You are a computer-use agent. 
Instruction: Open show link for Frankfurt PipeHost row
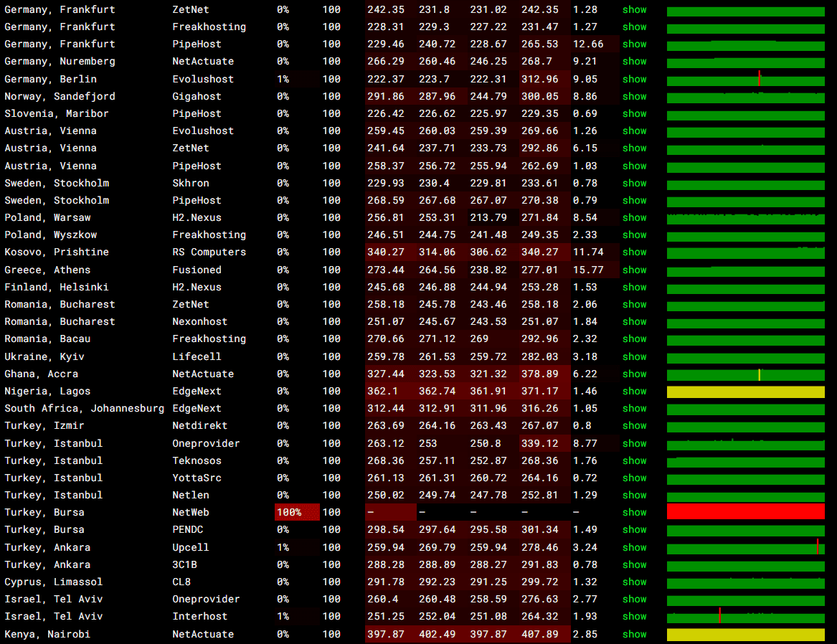634,44
